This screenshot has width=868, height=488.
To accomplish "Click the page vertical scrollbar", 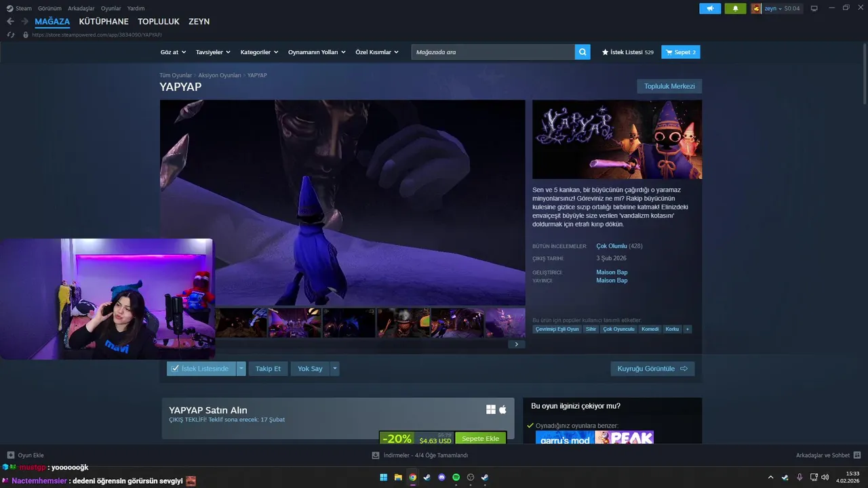I will pyautogui.click(x=864, y=75).
